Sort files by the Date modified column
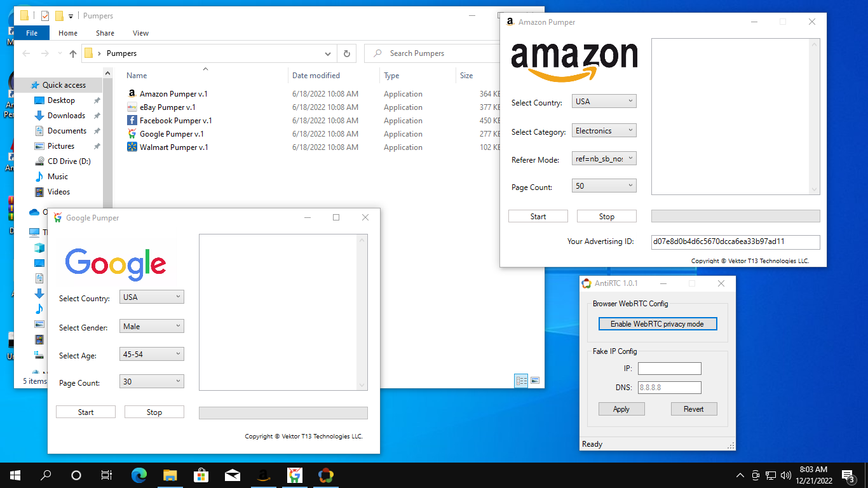The height and width of the screenshot is (488, 868). coord(334,76)
